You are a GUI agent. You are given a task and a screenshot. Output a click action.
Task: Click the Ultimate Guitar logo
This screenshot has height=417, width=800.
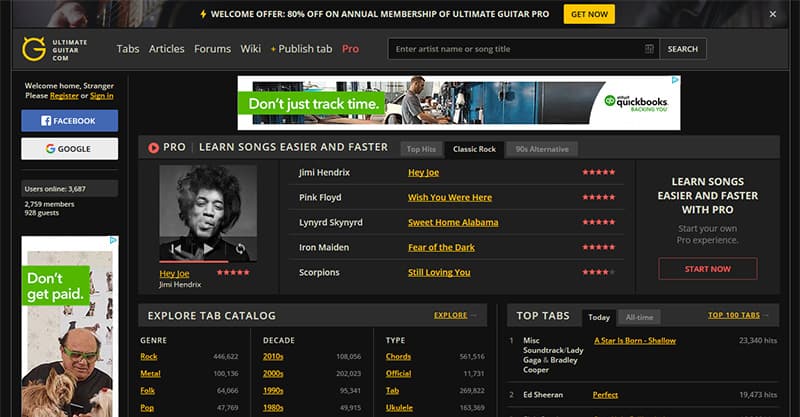pos(55,50)
